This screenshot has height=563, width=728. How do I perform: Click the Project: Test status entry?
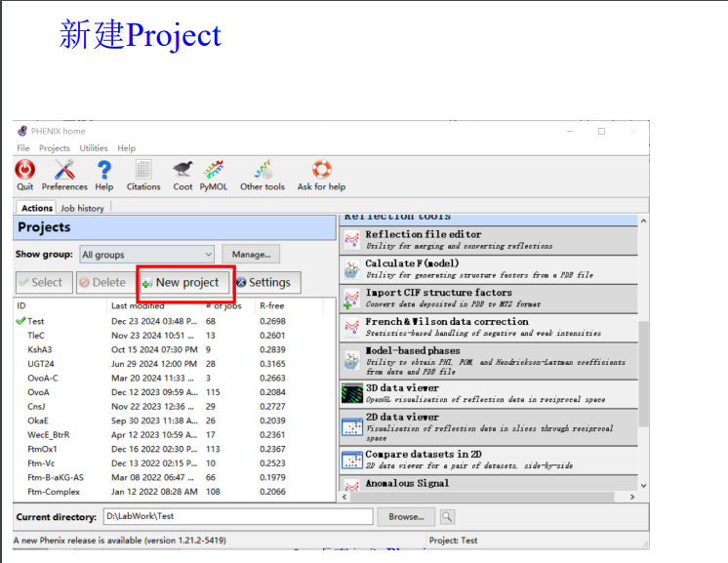click(453, 541)
